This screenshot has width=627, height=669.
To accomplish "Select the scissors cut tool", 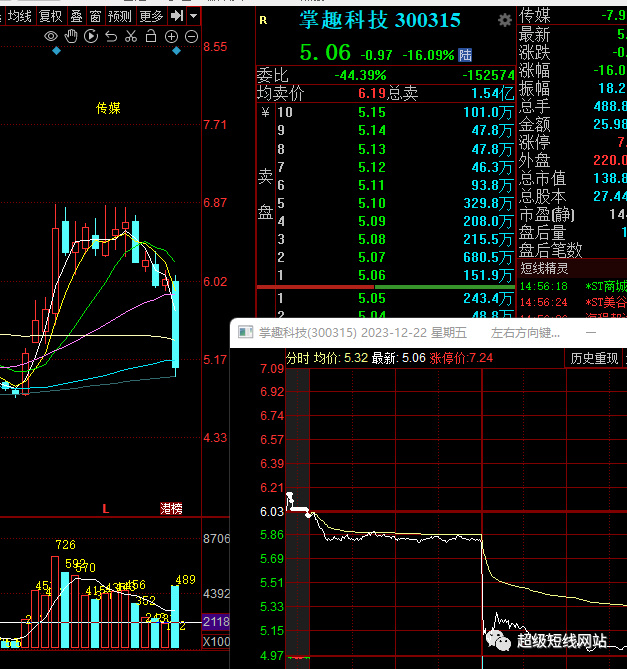I will click(x=131, y=37).
